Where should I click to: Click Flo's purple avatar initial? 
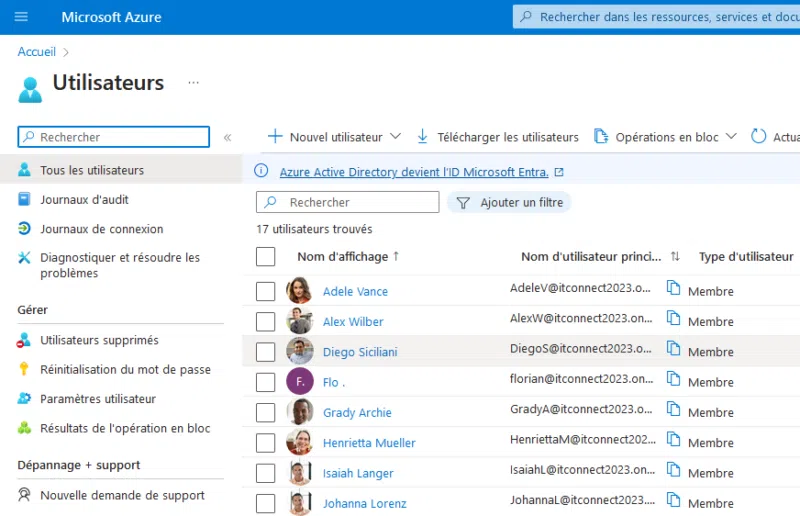(x=299, y=381)
